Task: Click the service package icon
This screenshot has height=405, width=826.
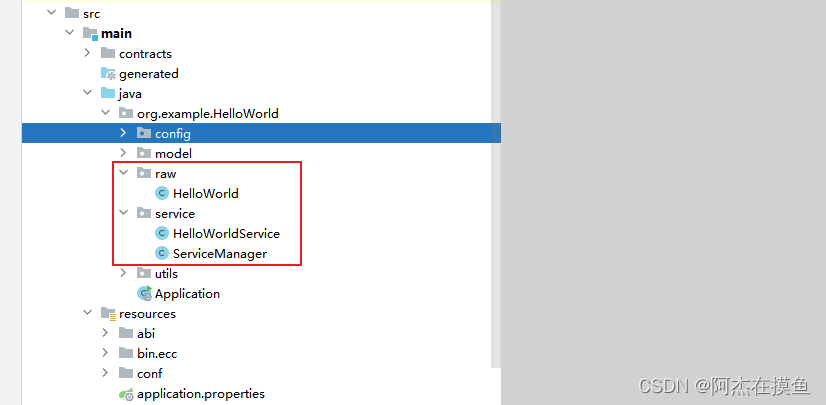Action: point(144,213)
